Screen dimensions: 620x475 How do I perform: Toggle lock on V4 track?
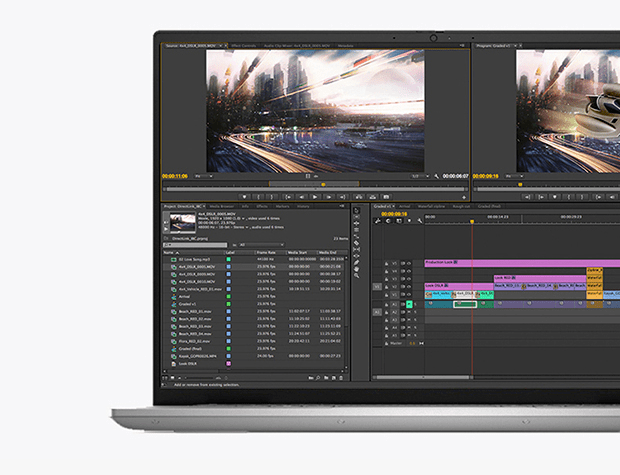(387, 271)
